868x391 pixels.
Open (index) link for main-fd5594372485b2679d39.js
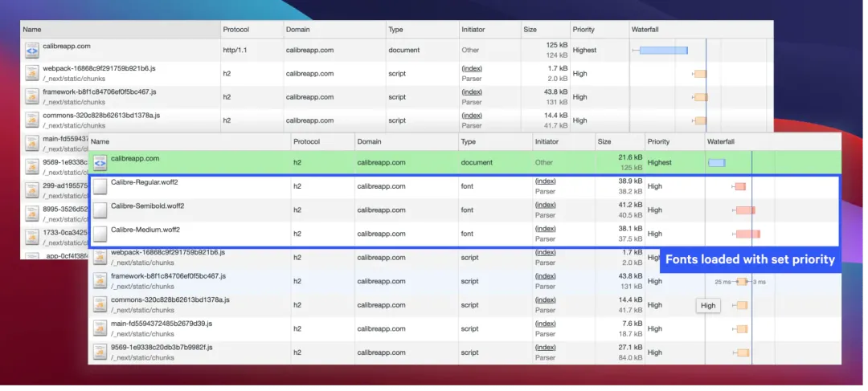pos(545,324)
